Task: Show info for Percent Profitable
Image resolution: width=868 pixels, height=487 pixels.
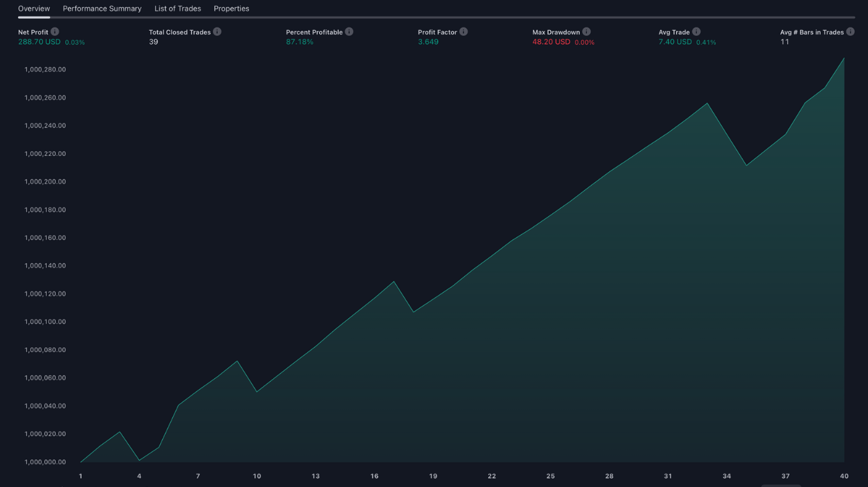Action: tap(349, 31)
